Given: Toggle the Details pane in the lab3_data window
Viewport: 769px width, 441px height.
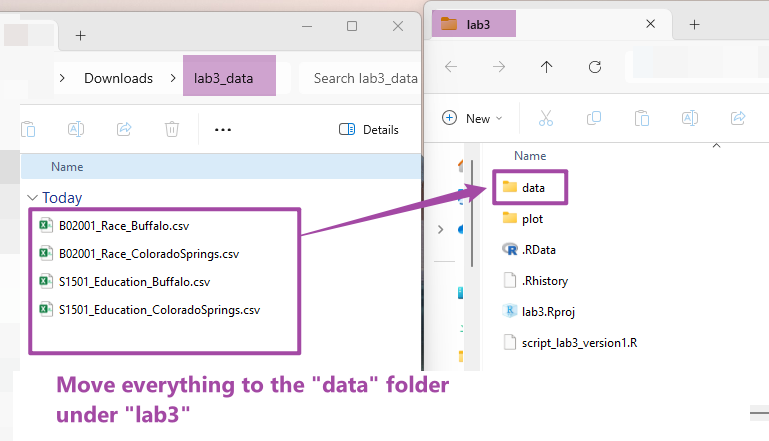Looking at the screenshot, I should [x=369, y=130].
